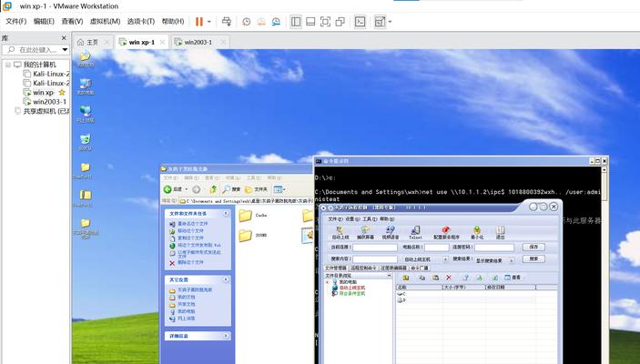Click the minimize-to-tray green icon in toolbar
Image resolution: width=640 pixels, height=364 pixels.
point(477,233)
